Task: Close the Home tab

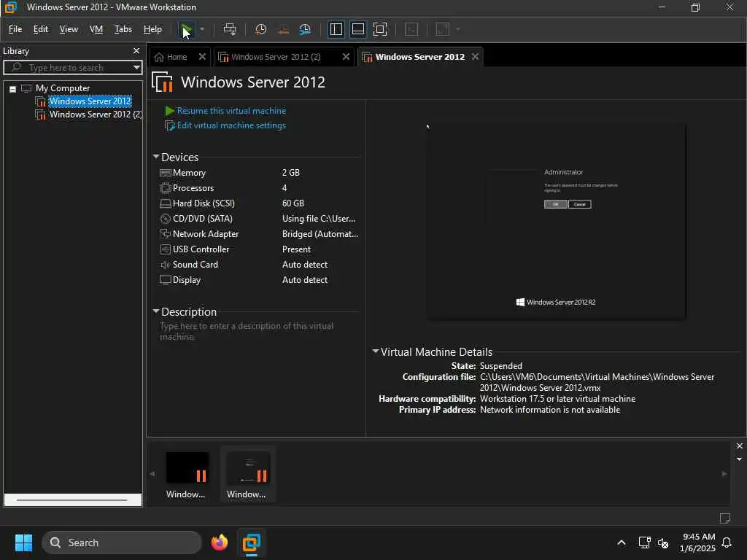Action: tap(202, 57)
